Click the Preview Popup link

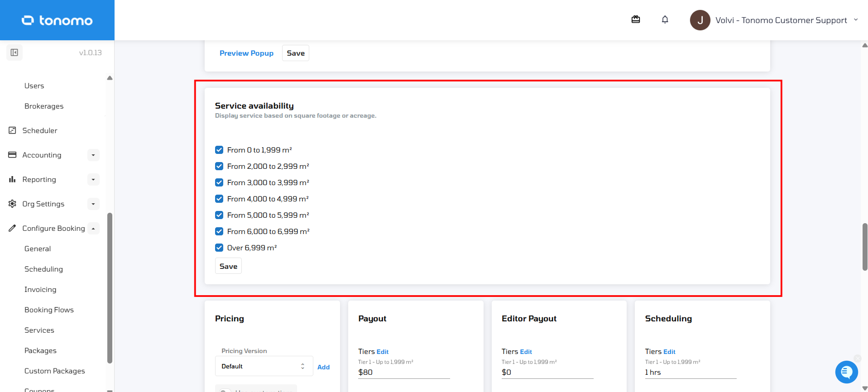click(246, 53)
